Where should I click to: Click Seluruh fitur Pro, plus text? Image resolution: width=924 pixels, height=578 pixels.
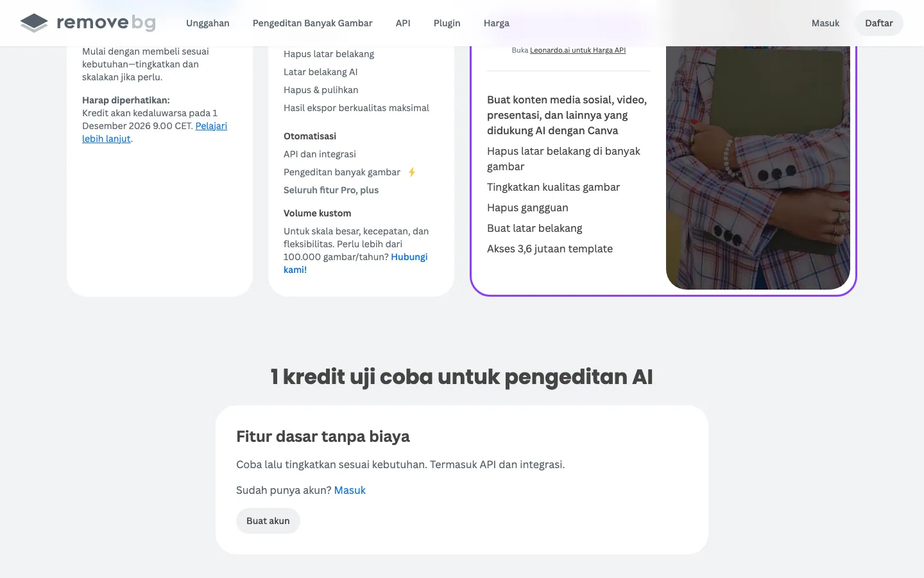[x=331, y=190]
